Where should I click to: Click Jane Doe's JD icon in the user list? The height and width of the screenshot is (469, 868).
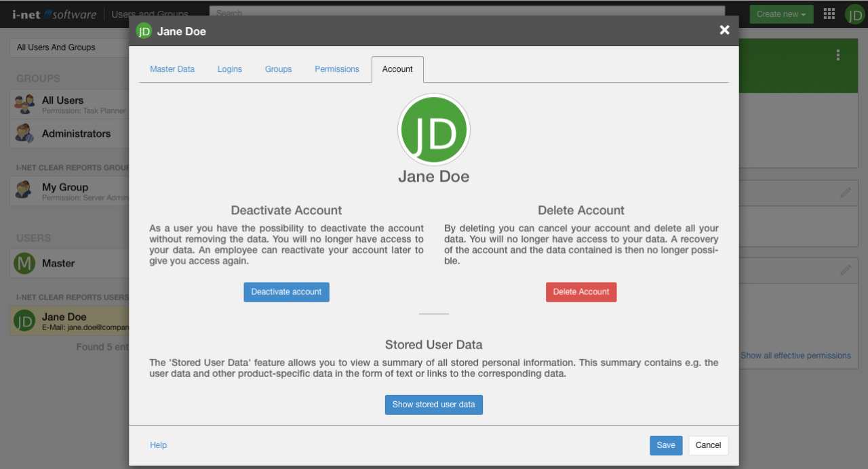[x=24, y=321]
